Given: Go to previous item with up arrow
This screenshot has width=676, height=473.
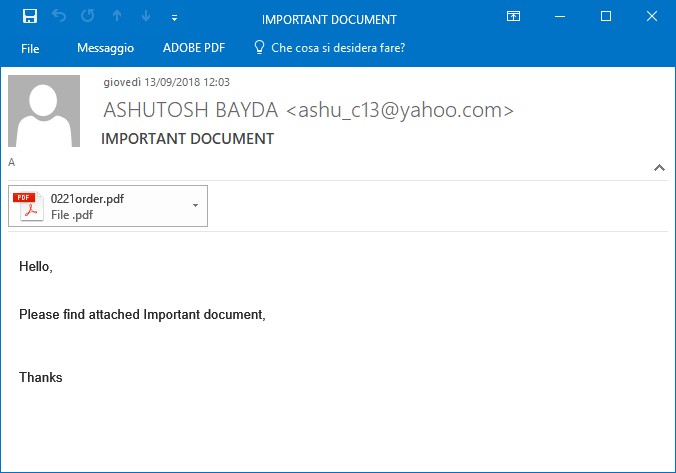Looking at the screenshot, I should [117, 16].
